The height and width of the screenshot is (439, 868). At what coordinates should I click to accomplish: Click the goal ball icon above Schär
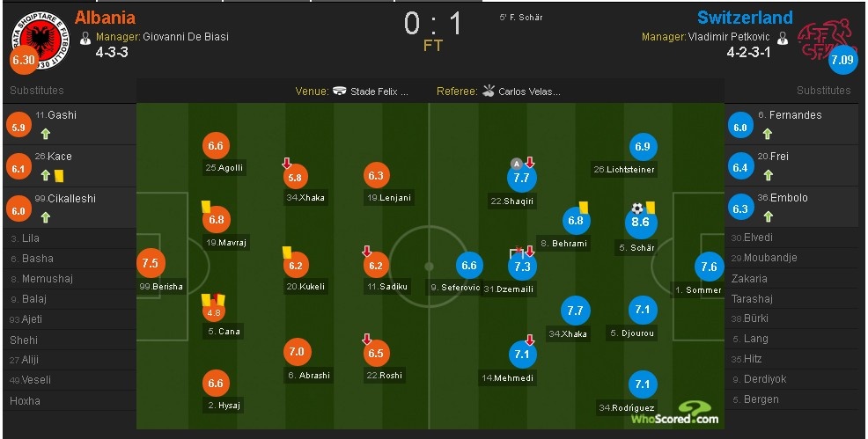pyautogui.click(x=637, y=209)
